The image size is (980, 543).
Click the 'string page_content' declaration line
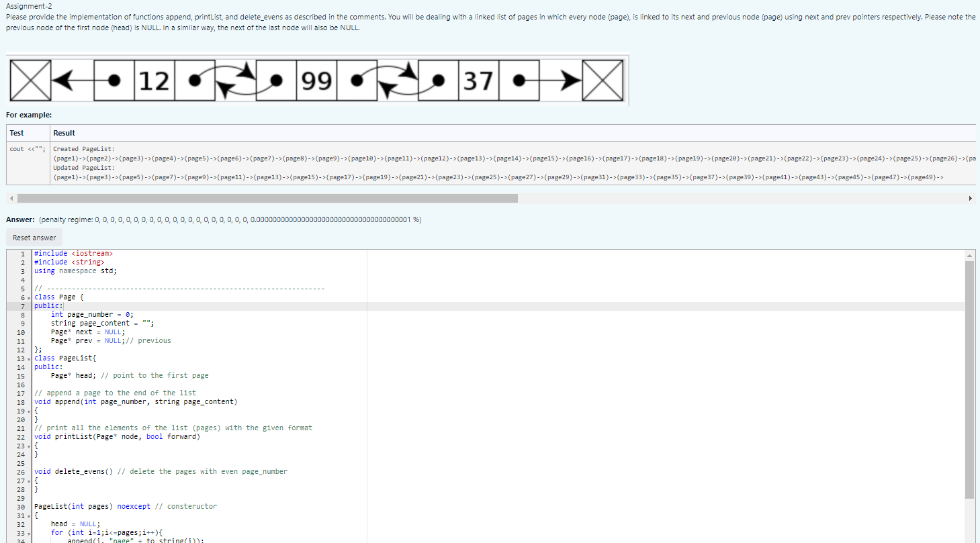coord(103,324)
